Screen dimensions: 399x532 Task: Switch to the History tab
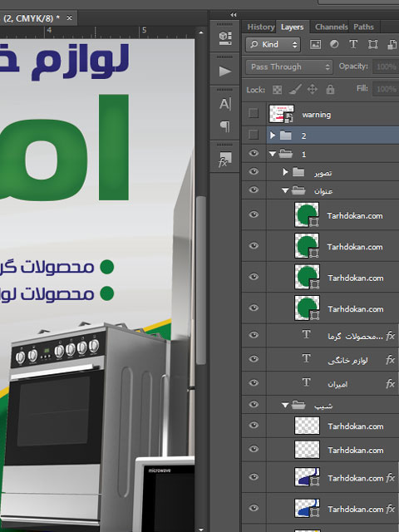(260, 27)
